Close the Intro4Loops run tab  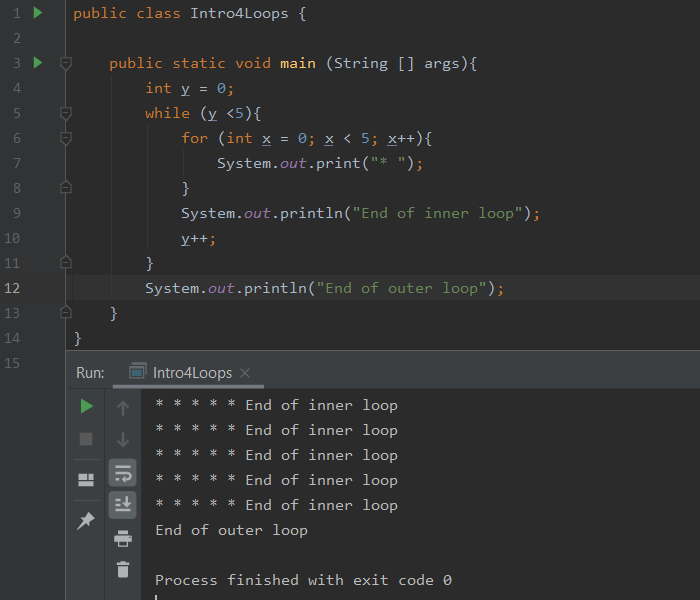(x=246, y=373)
